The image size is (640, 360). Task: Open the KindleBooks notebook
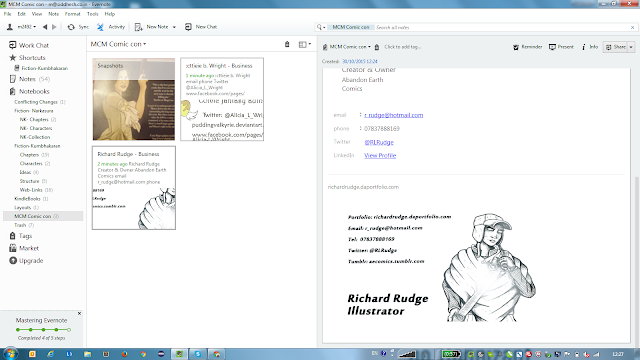coord(31,199)
